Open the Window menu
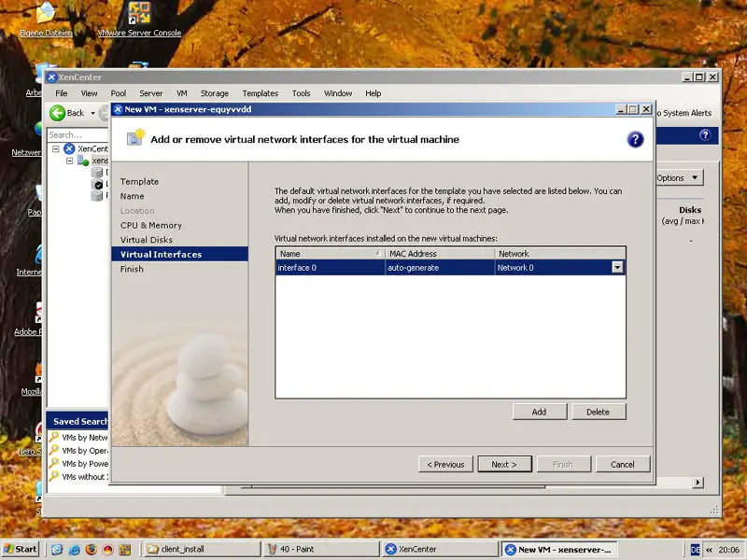The width and height of the screenshot is (747, 560). (338, 93)
